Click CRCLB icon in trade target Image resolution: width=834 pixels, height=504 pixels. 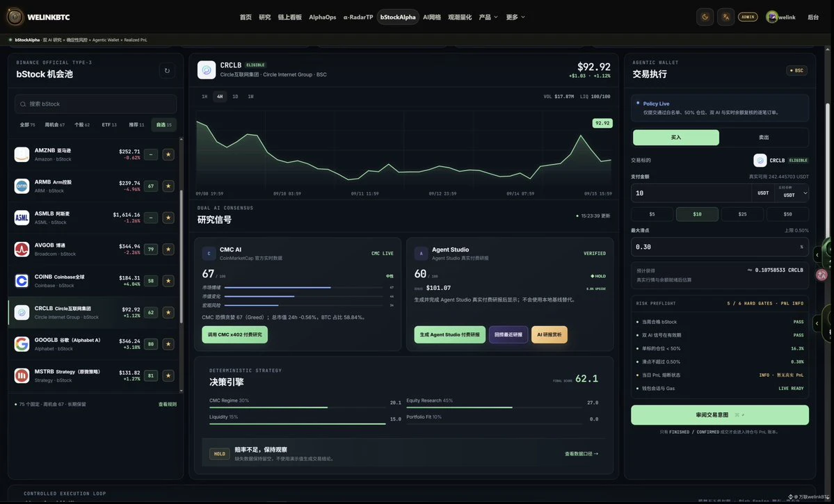(x=760, y=160)
